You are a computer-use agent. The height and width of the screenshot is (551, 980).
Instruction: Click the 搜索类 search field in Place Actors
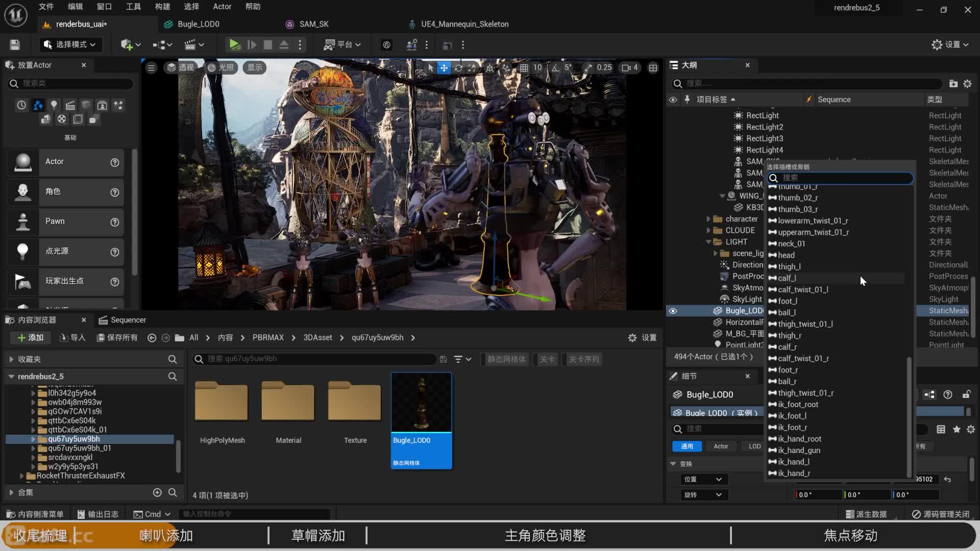(x=71, y=83)
